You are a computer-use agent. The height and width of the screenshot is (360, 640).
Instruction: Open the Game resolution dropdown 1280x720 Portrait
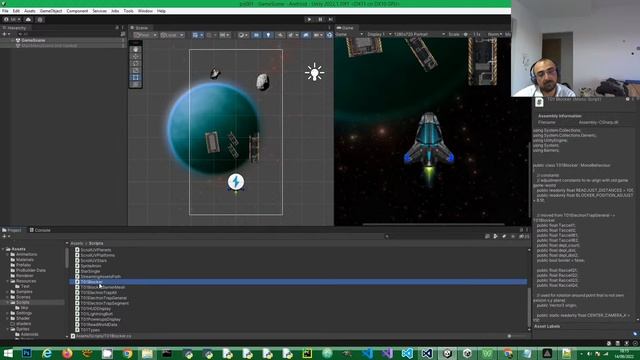[419, 34]
